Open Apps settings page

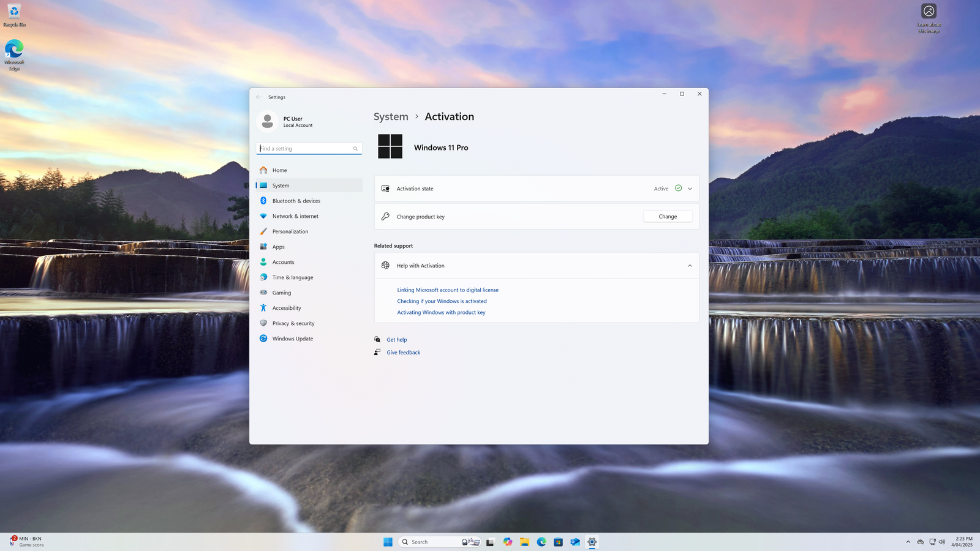[x=309, y=247]
